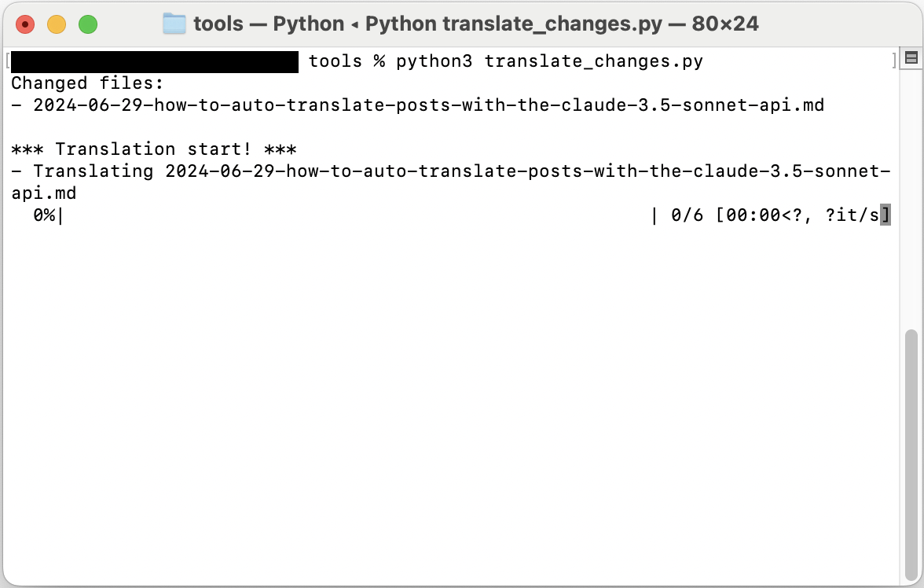Click the split pane icon at top right
This screenshot has height=588, width=924.
[x=911, y=58]
